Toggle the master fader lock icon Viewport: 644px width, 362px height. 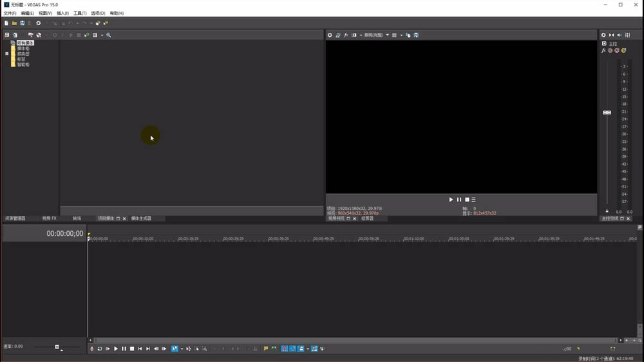tap(607, 211)
